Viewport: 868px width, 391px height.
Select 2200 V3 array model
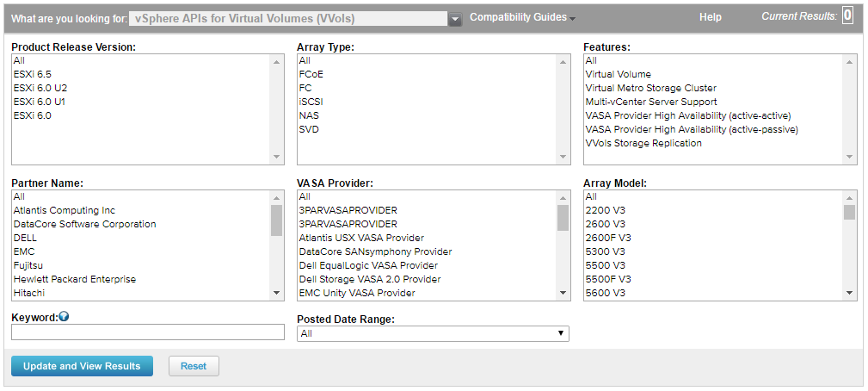tap(713, 210)
